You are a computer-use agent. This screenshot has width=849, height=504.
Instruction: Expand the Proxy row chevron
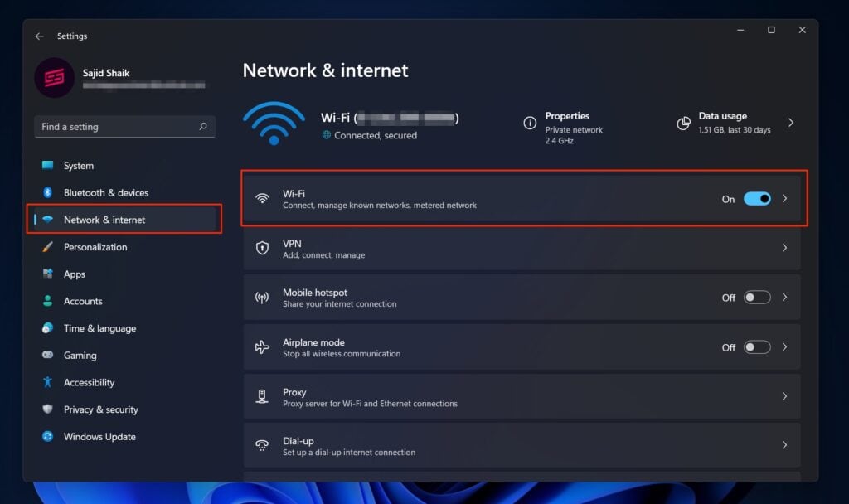784,396
